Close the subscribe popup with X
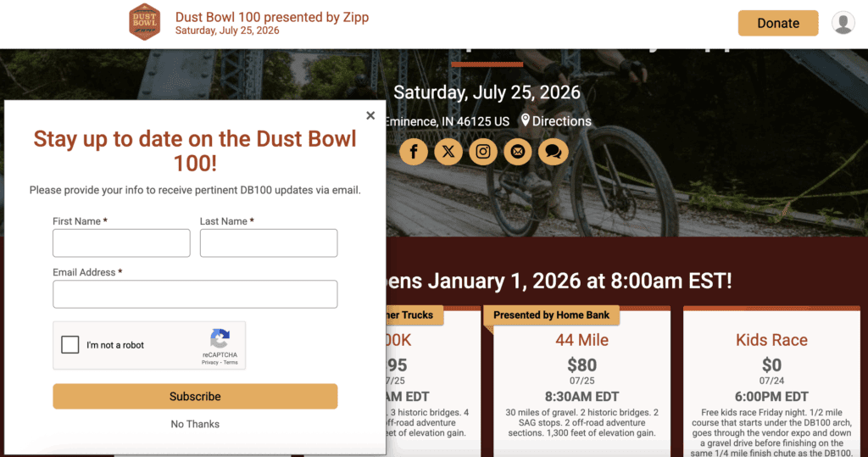Viewport: 868px width, 457px height. pyautogui.click(x=370, y=115)
